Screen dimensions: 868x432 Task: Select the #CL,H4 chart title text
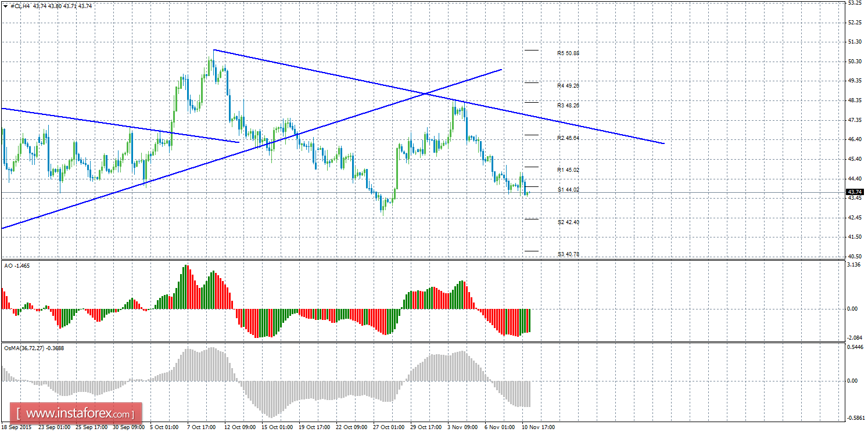[x=20, y=5]
